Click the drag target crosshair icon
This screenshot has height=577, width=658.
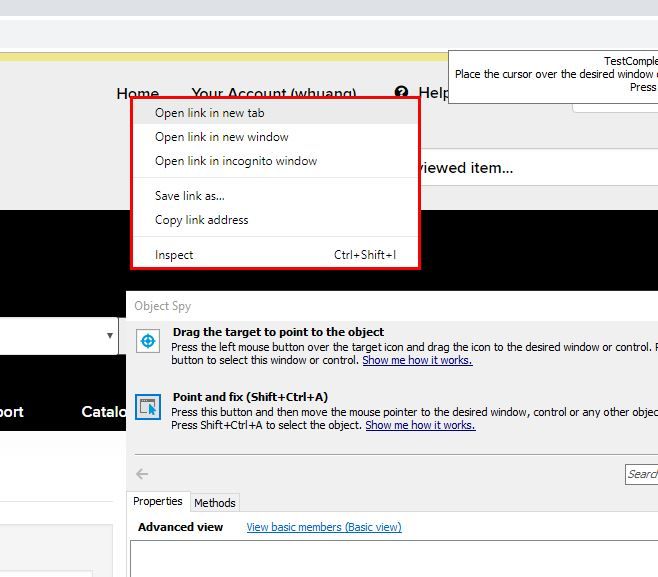pyautogui.click(x=148, y=341)
